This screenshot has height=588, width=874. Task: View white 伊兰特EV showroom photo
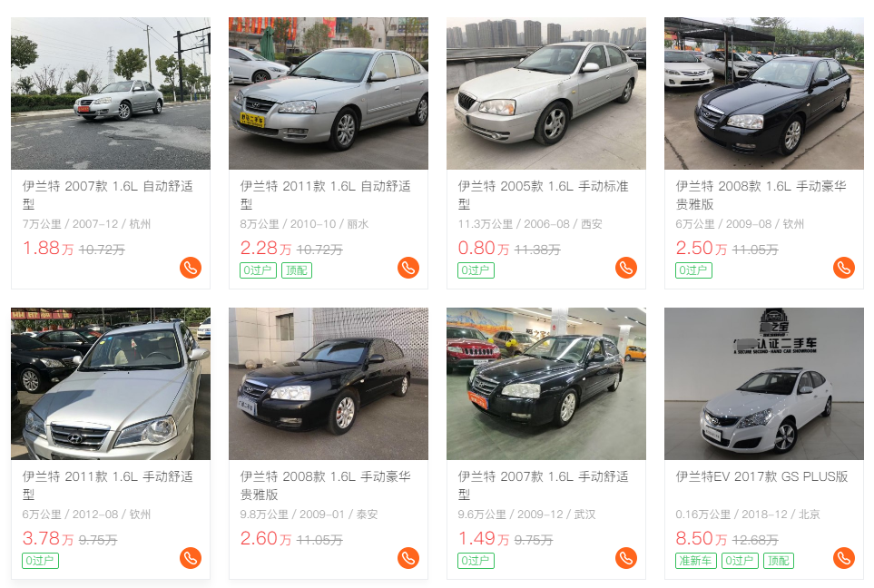tap(764, 384)
